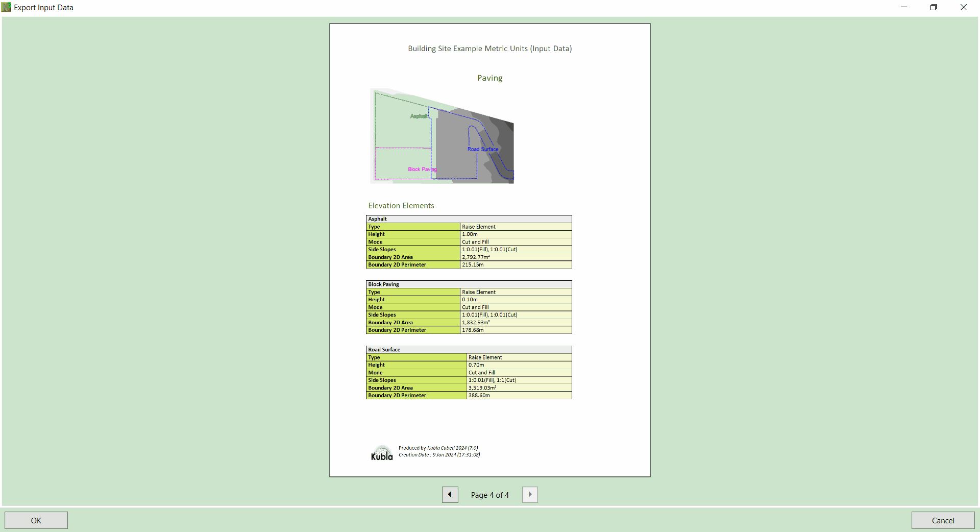Click the blue Road Surface map label
Image resolution: width=980 pixels, height=532 pixels.
click(483, 150)
